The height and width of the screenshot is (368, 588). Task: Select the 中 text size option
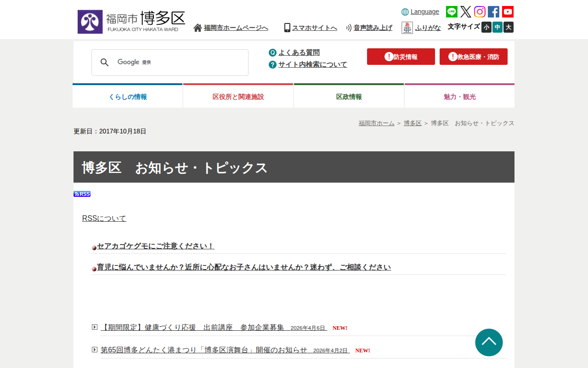(497, 27)
